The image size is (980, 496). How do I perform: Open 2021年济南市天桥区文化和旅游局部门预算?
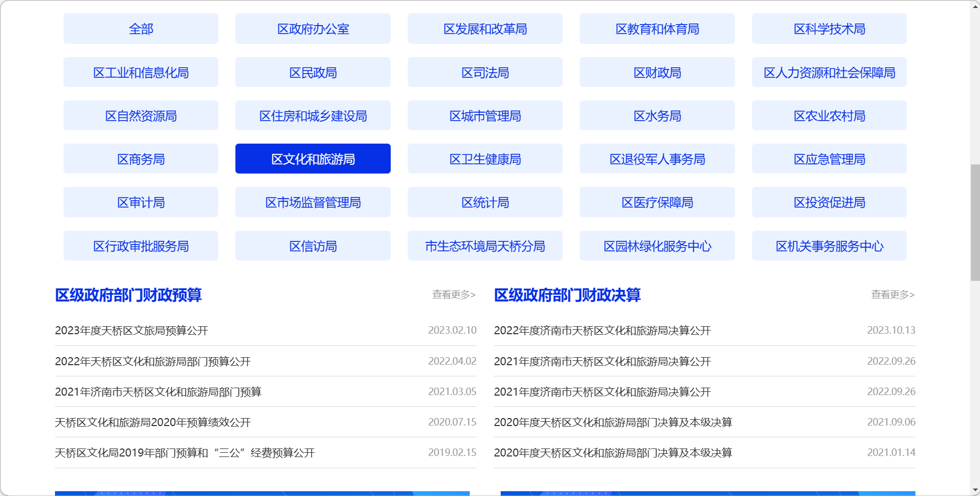[158, 392]
